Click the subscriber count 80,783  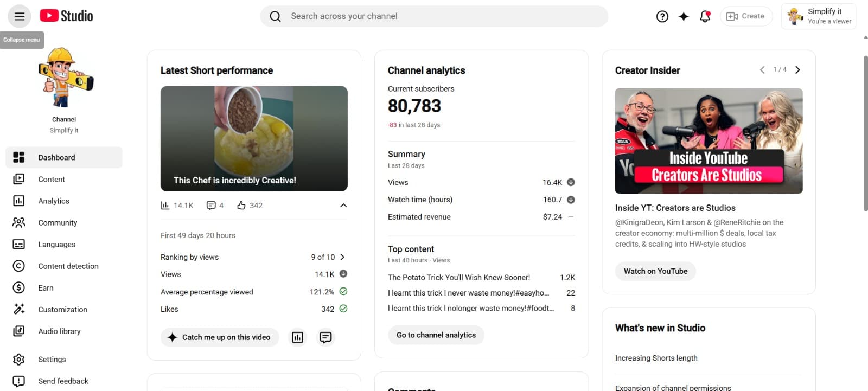click(414, 106)
